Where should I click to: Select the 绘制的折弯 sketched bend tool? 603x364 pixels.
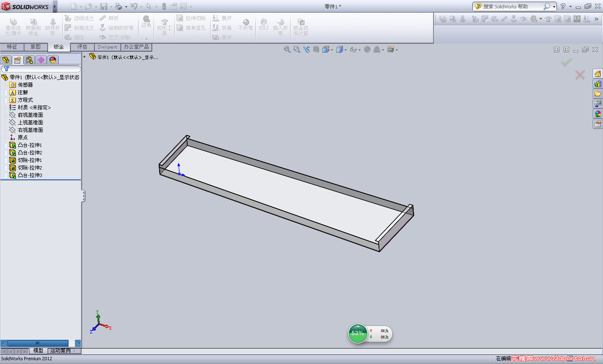116,28
